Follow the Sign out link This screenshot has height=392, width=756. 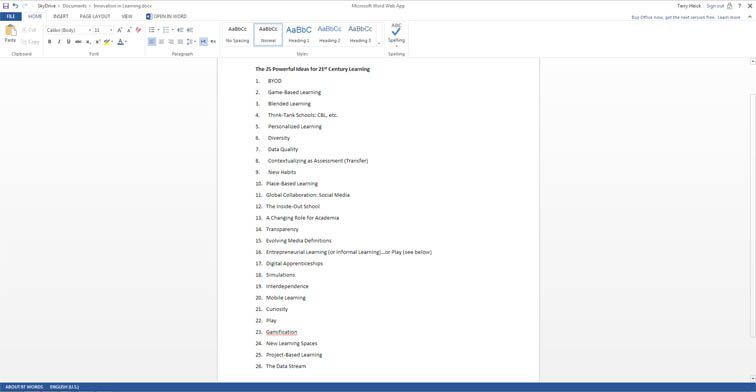tap(716, 6)
